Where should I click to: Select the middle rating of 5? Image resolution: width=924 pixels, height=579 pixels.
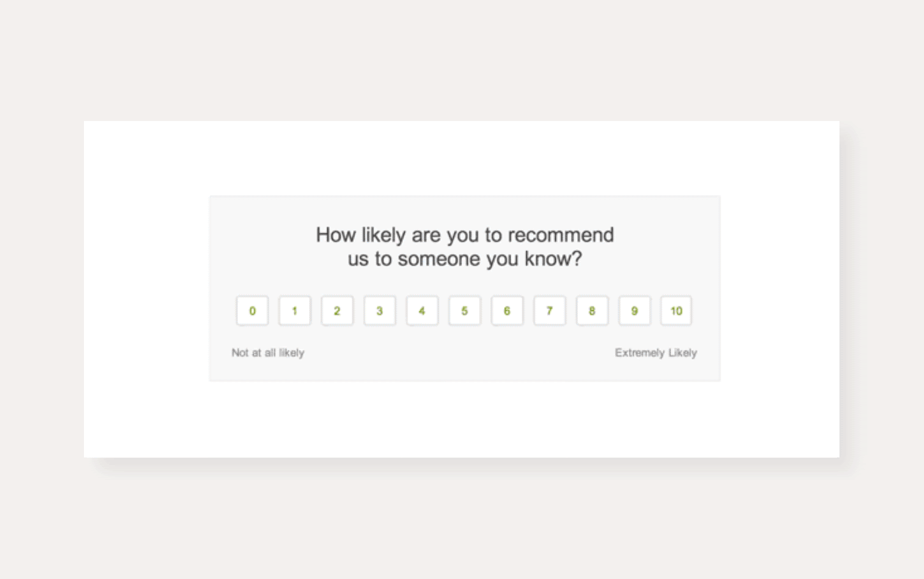[x=464, y=310]
